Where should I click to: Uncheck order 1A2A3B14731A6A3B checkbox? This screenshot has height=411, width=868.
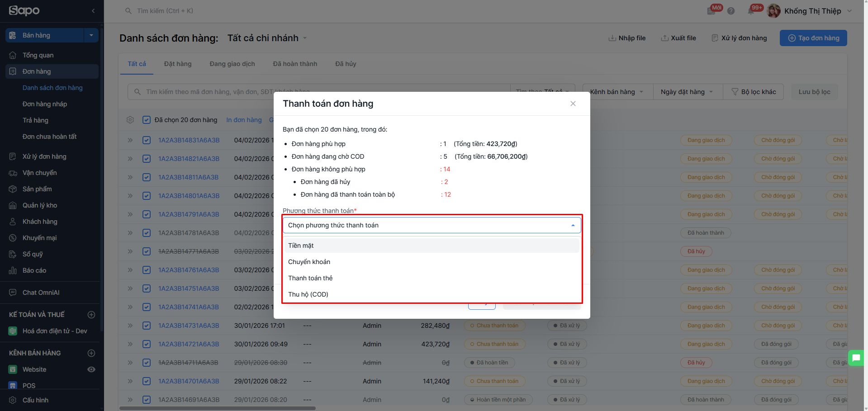pyautogui.click(x=147, y=326)
